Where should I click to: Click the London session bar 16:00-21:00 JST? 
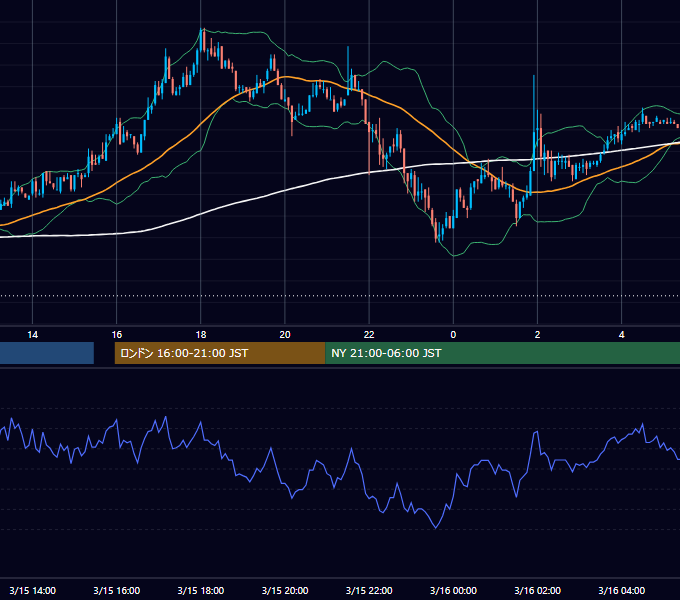coord(220,353)
